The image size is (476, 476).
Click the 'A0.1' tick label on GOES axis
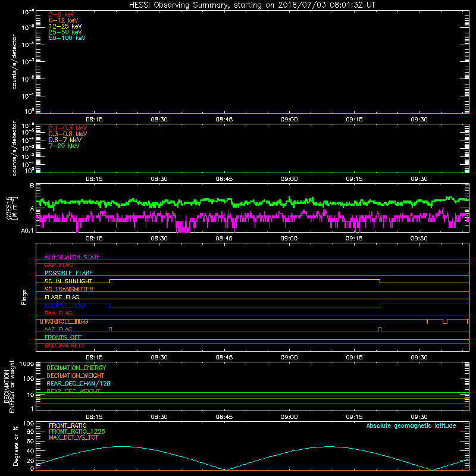pos(27,231)
